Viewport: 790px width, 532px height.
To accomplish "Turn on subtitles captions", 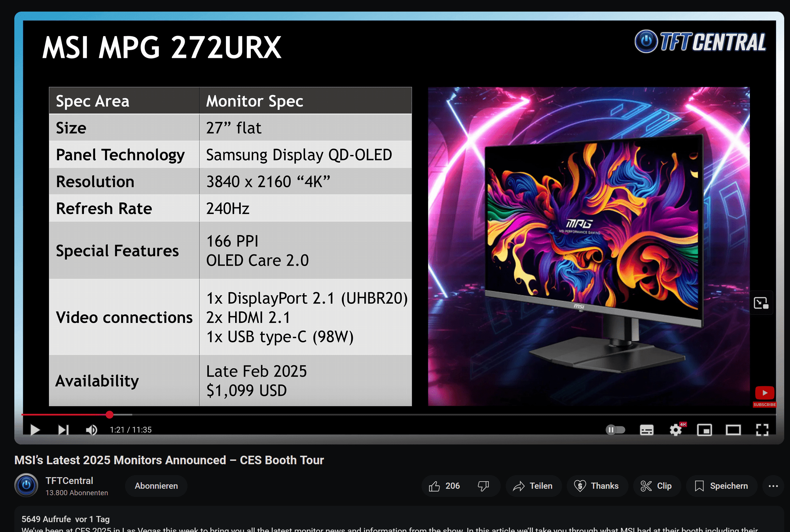I will click(647, 430).
